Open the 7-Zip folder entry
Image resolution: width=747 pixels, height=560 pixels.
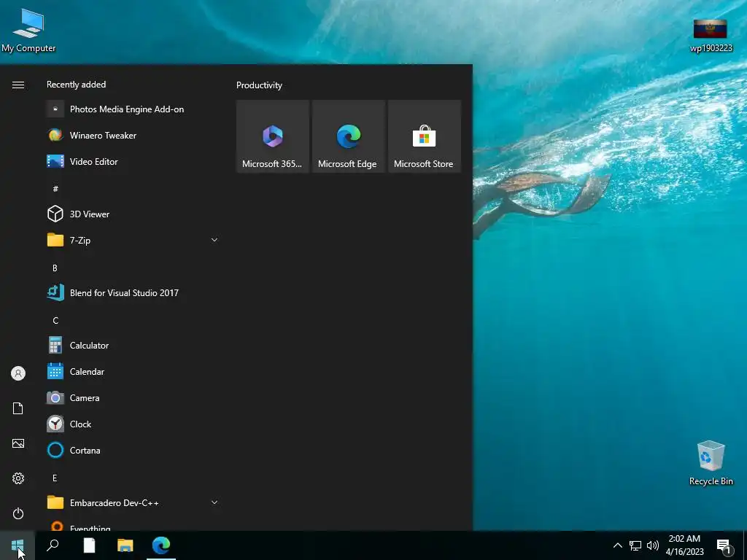coord(133,240)
